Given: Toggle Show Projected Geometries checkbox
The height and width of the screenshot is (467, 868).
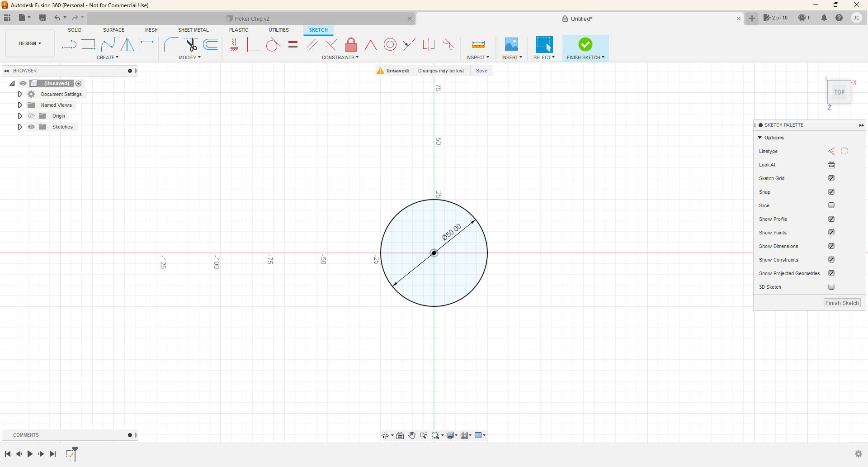Looking at the screenshot, I should click(x=831, y=273).
